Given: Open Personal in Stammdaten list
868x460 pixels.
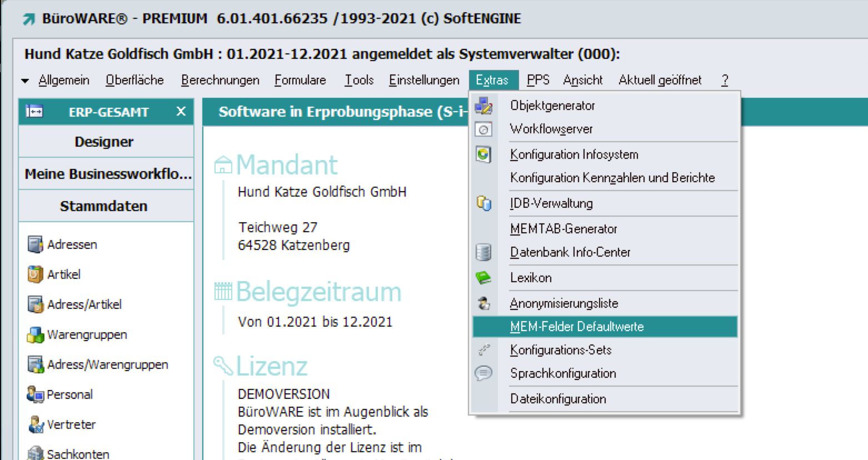Looking at the screenshot, I should [x=69, y=394].
